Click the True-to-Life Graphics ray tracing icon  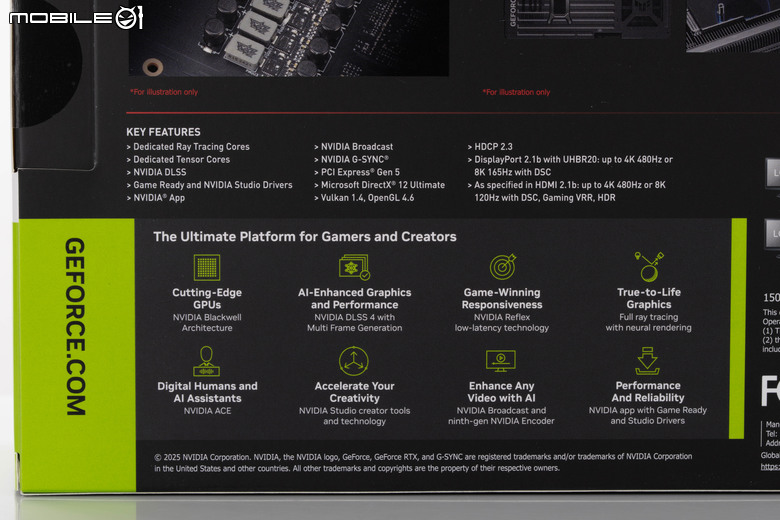[x=649, y=267]
